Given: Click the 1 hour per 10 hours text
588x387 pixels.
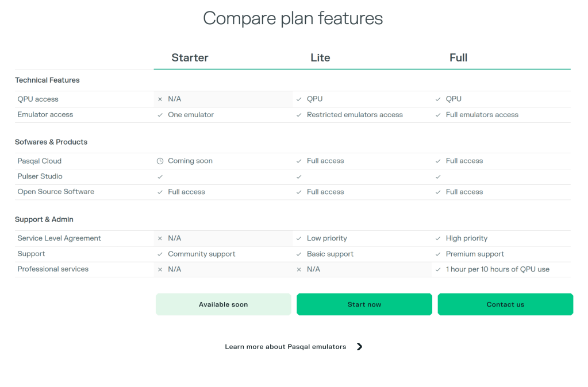Looking at the screenshot, I should pyautogui.click(x=497, y=269).
